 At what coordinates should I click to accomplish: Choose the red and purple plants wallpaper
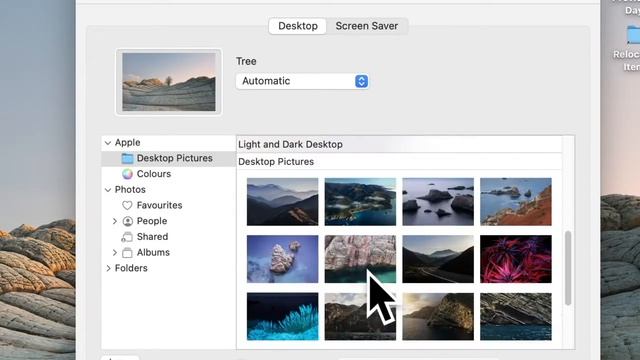(516, 259)
